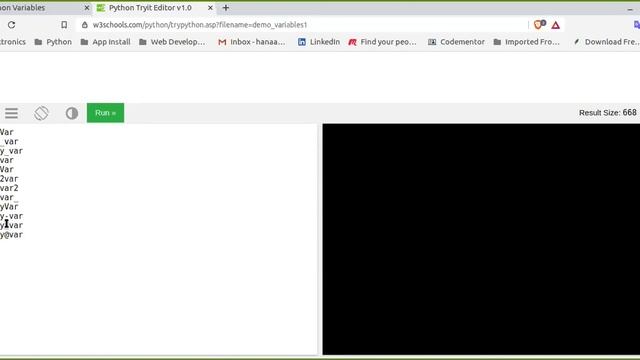Open the hamburger menu icon

tap(11, 113)
